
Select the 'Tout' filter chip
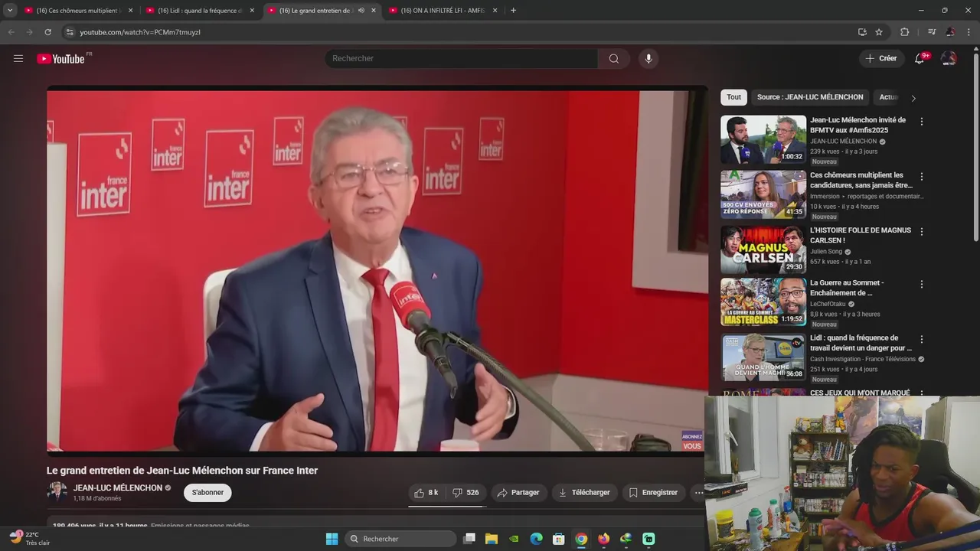coord(733,97)
